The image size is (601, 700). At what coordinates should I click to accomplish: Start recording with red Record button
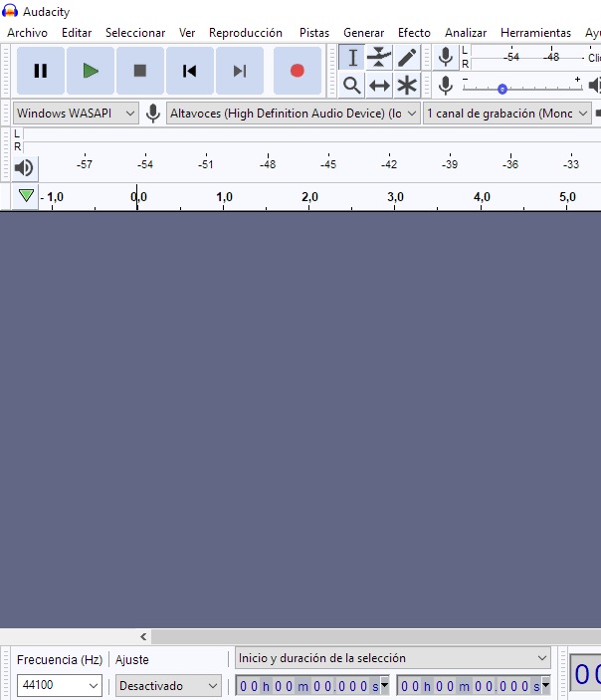297,71
